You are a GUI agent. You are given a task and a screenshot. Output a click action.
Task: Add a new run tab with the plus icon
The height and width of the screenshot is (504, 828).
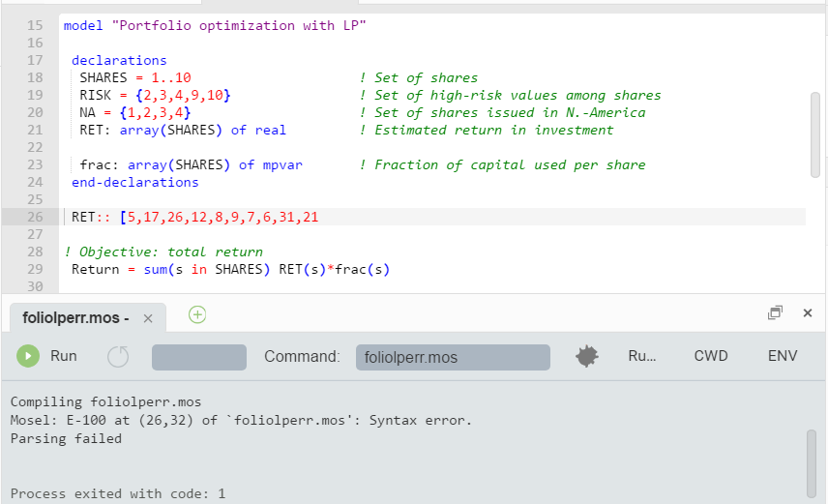click(197, 314)
